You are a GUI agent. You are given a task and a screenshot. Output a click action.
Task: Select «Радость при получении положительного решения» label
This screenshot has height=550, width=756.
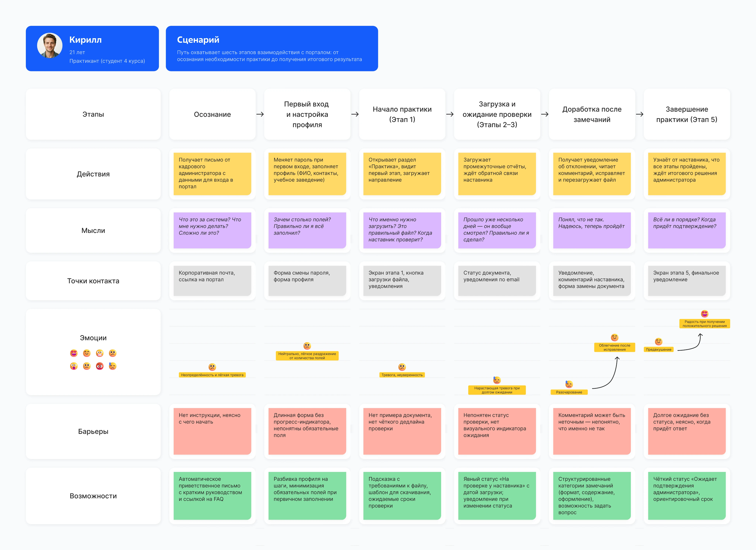point(705,324)
